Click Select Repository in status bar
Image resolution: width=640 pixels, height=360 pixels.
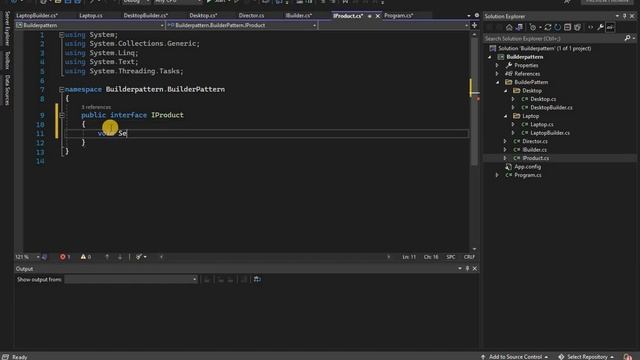(587, 357)
